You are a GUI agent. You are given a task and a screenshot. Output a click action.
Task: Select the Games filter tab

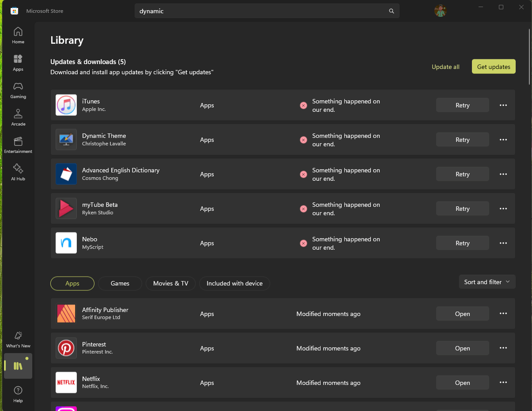coord(120,283)
